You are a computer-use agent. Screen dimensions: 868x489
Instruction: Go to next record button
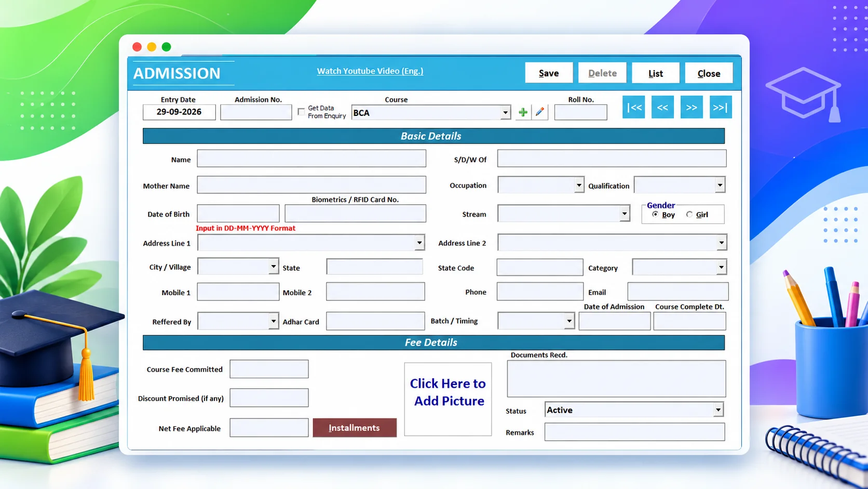pos(691,107)
